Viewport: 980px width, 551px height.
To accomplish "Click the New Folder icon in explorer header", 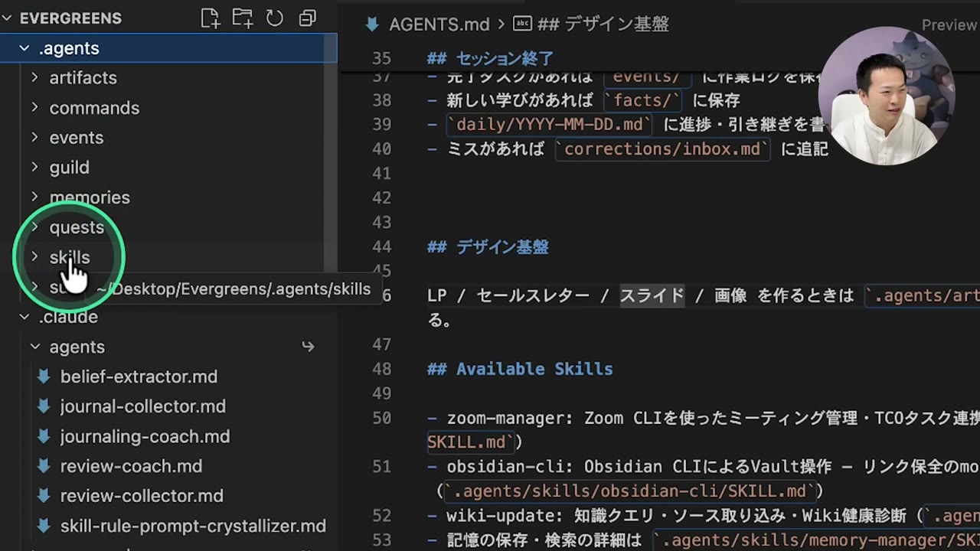I will (x=243, y=18).
